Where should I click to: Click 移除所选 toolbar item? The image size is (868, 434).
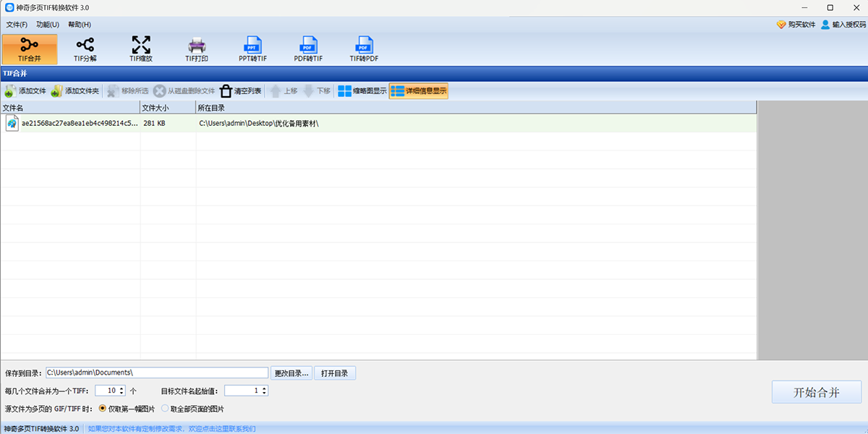(127, 91)
